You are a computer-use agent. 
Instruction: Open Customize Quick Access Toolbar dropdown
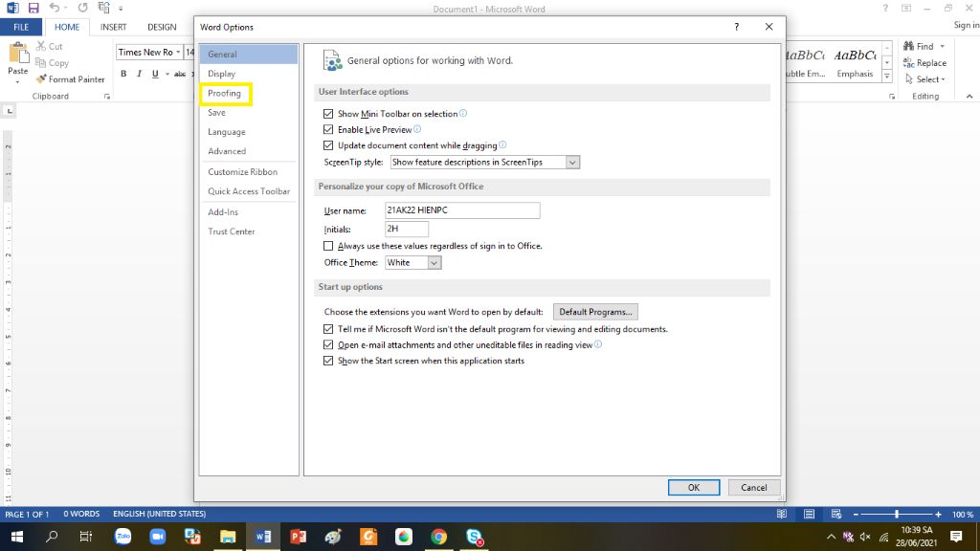121,9
